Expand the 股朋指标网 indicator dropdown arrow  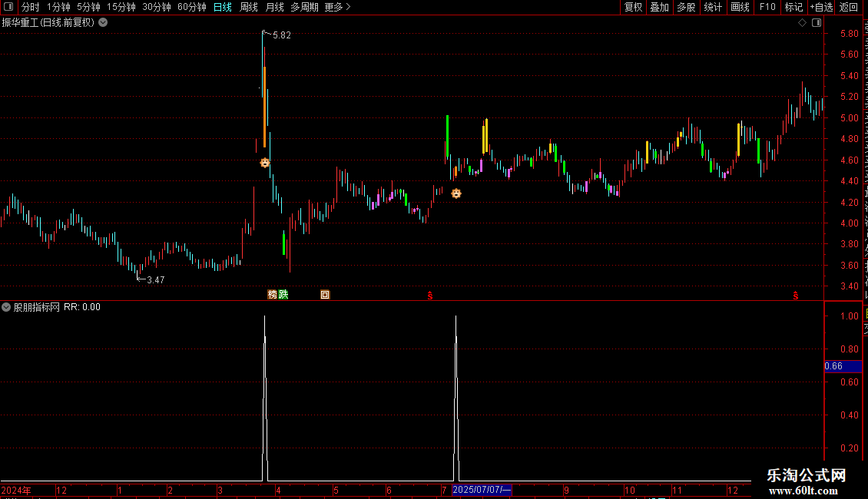6,307
